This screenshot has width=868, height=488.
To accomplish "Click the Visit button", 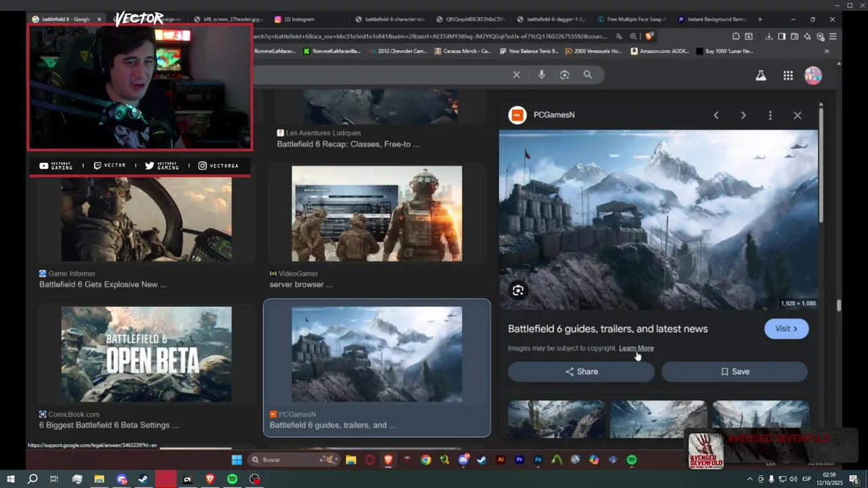I will [x=787, y=329].
